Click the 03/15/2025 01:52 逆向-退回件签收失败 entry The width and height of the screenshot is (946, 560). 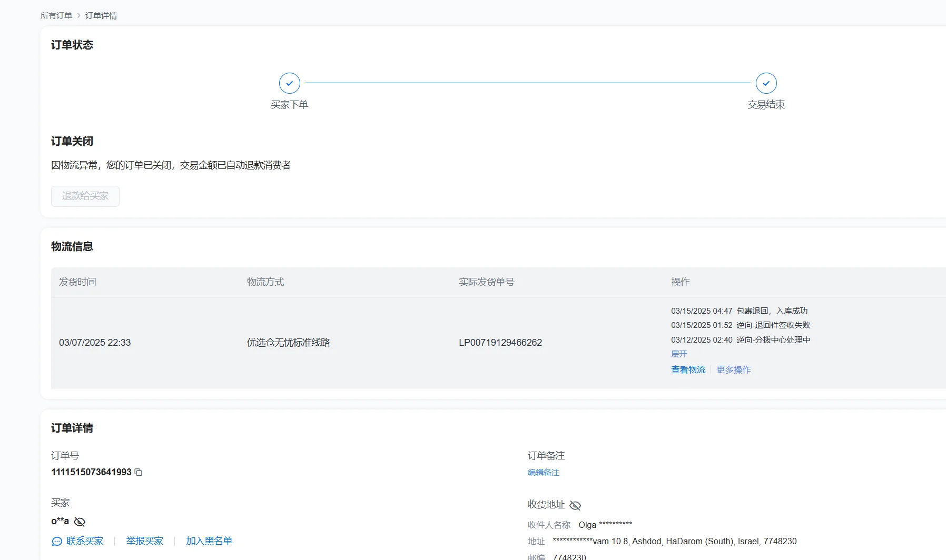(741, 325)
